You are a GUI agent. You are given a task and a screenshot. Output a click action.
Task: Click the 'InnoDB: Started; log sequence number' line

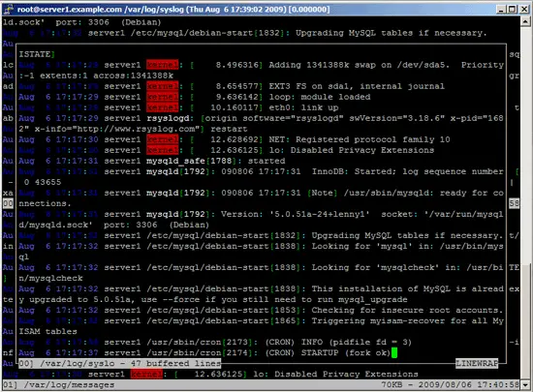[261, 171]
